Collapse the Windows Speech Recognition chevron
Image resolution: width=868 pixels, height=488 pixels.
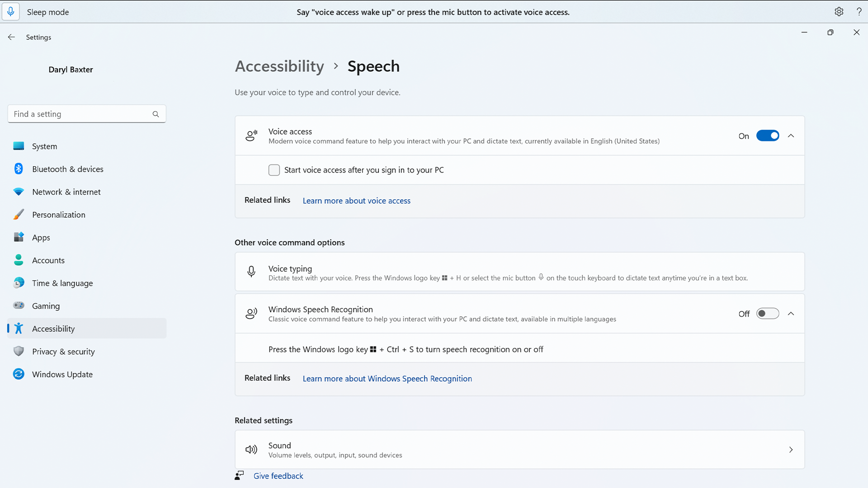point(791,314)
